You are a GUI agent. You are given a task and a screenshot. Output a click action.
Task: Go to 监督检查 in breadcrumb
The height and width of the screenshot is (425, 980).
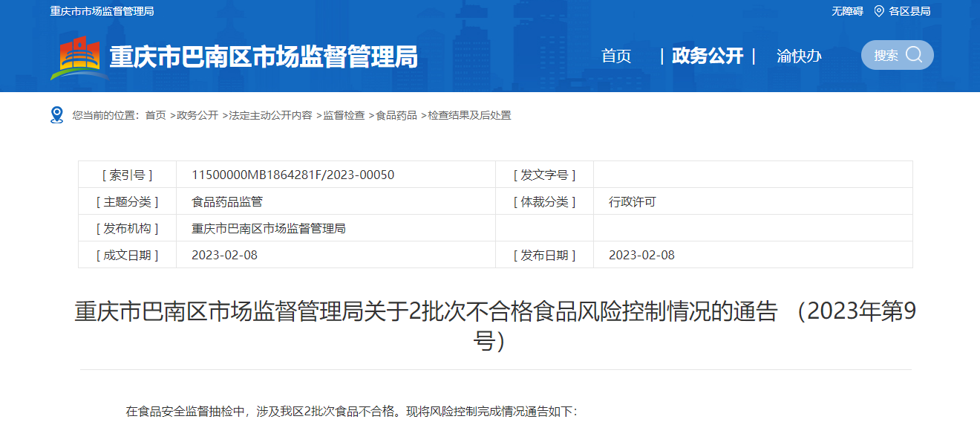click(x=344, y=115)
